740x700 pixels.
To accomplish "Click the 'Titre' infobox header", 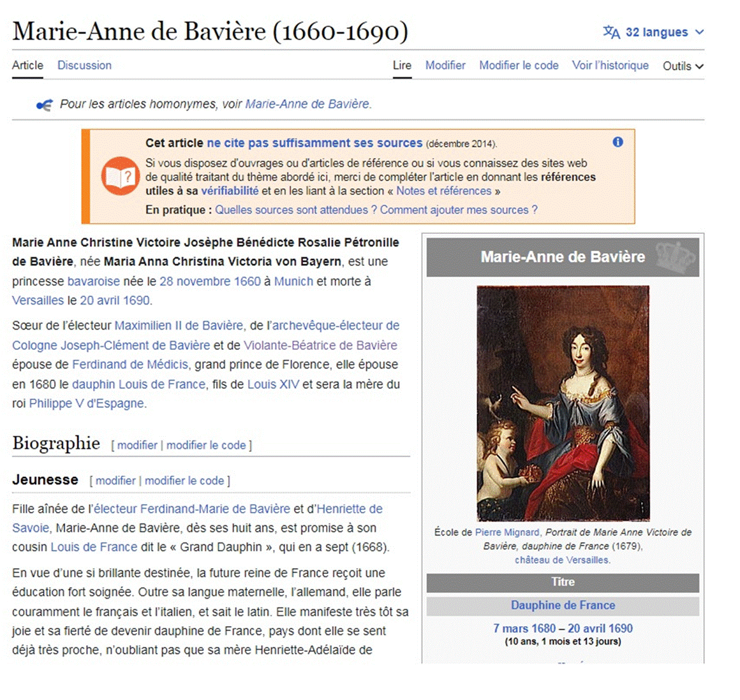I will point(563,582).
